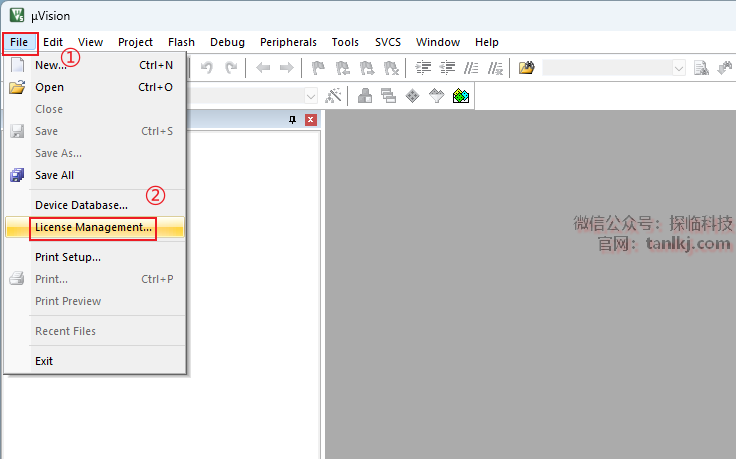Close the Project panel with red X
Image resolution: width=736 pixels, height=459 pixels.
pyautogui.click(x=310, y=120)
